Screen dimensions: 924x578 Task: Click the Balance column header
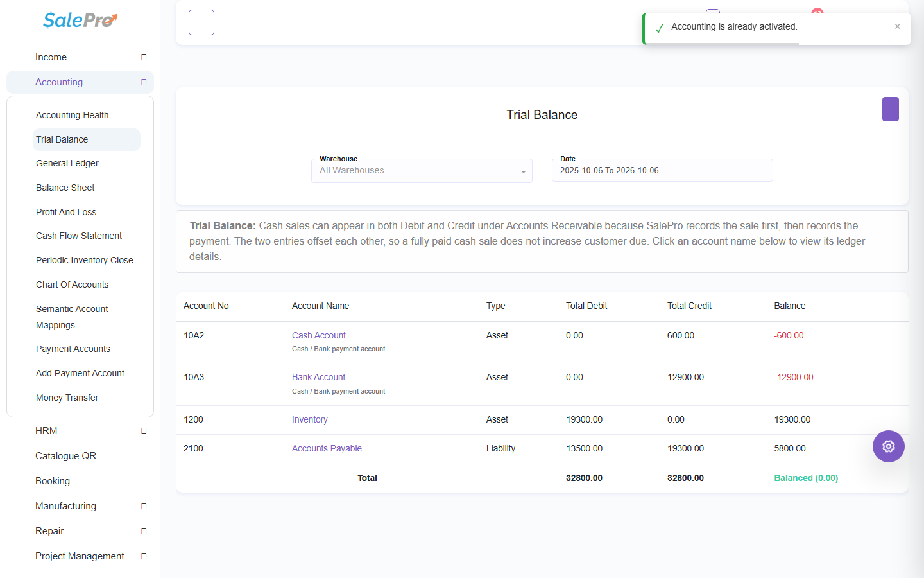point(790,306)
